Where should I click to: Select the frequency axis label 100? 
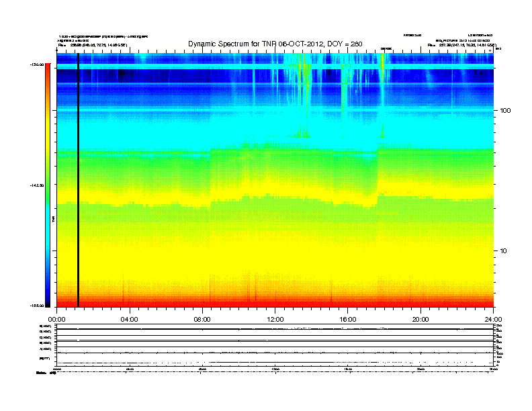pos(506,111)
